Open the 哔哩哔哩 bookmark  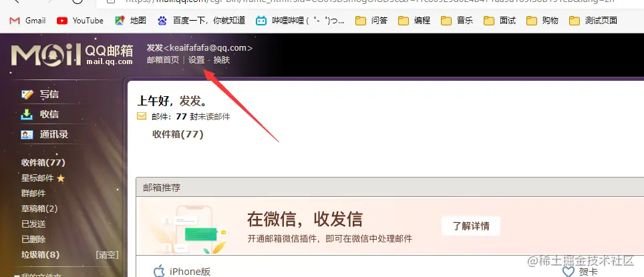click(300, 21)
